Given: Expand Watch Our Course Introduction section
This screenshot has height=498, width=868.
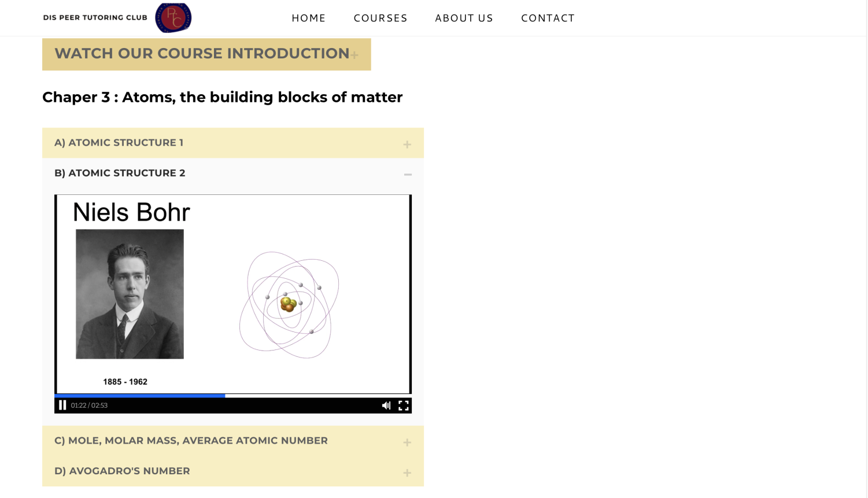Looking at the screenshot, I should [x=206, y=54].
